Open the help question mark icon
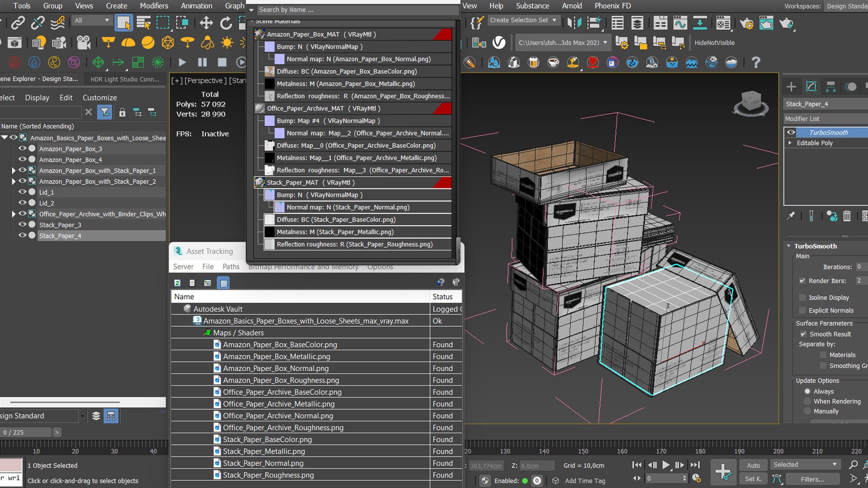Viewport: 868px width, 488px height. [x=755, y=62]
